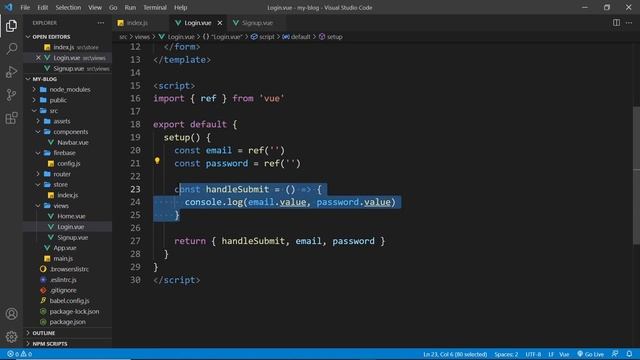
Task: Open the Terminal menu
Action: pyautogui.click(x=155, y=7)
